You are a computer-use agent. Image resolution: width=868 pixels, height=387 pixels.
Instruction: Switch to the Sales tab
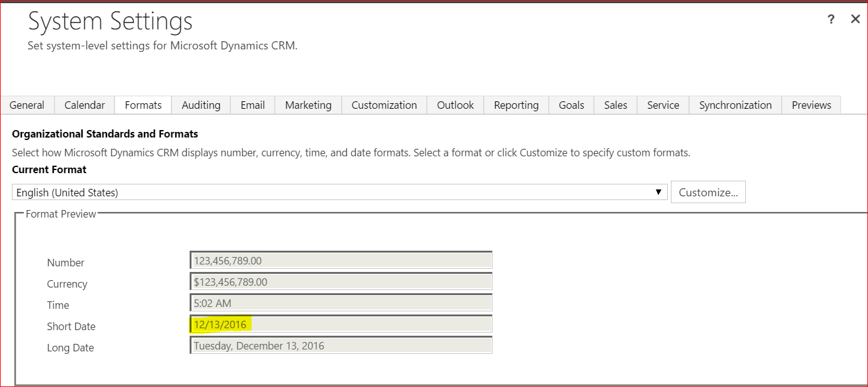pyautogui.click(x=615, y=105)
